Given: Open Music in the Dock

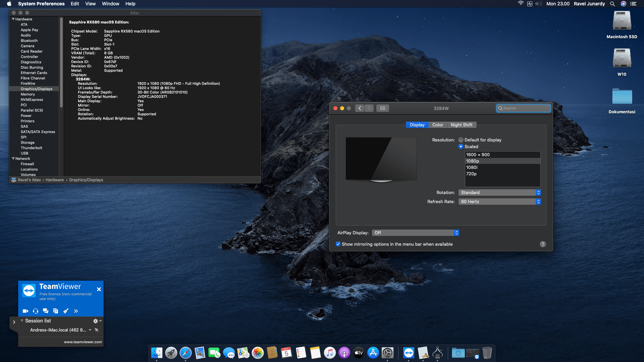Looking at the screenshot, I should (330, 353).
